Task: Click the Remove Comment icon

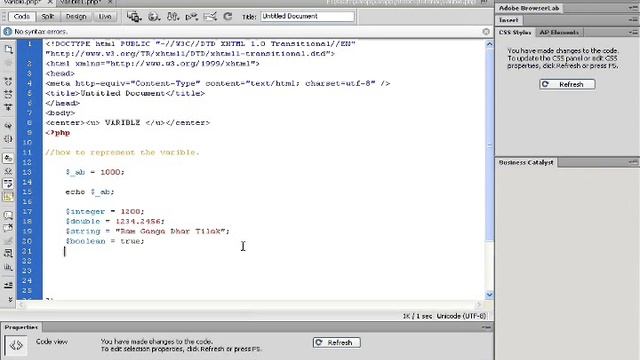Action: pos(8,228)
